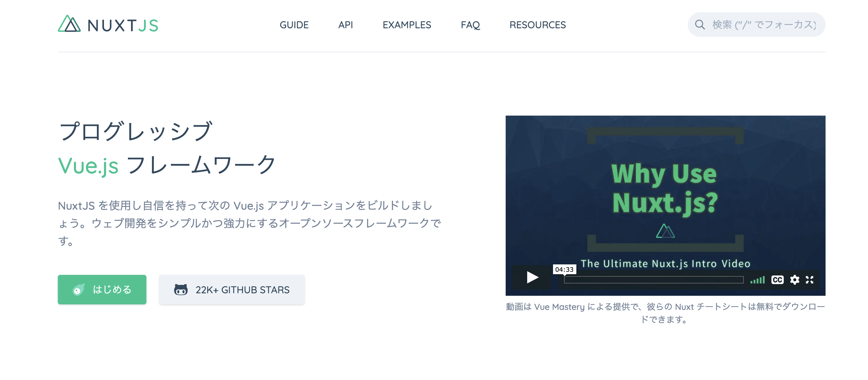Click the GitHub octocat icon

(x=181, y=290)
